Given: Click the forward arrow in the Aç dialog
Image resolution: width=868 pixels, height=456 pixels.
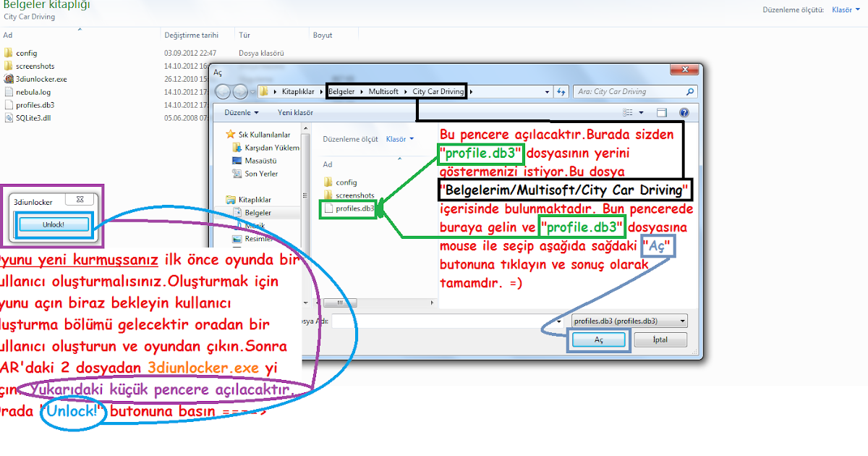Looking at the screenshot, I should coord(240,92).
